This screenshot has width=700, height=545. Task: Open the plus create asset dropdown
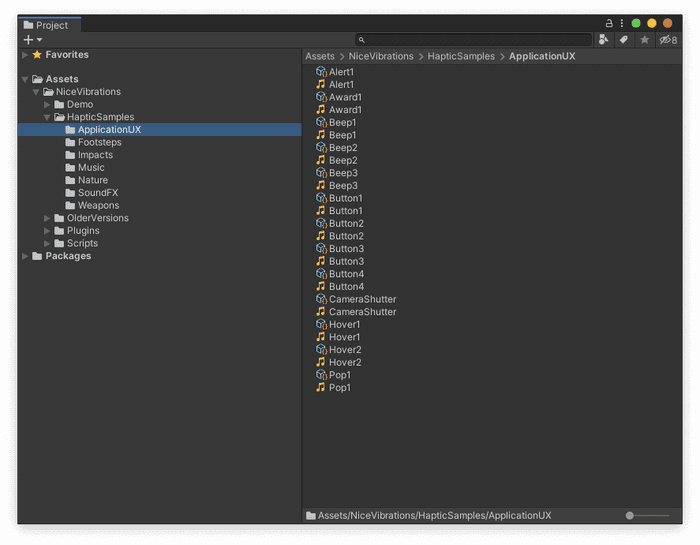point(33,40)
